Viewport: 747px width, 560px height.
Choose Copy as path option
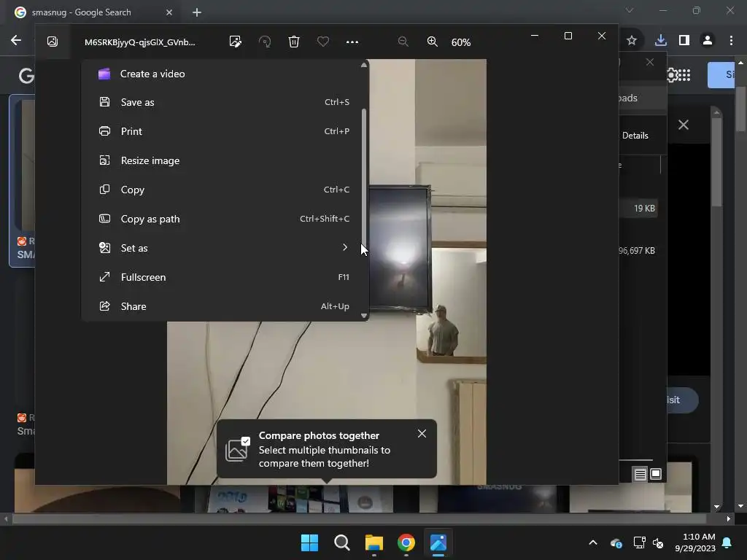pyautogui.click(x=225, y=219)
